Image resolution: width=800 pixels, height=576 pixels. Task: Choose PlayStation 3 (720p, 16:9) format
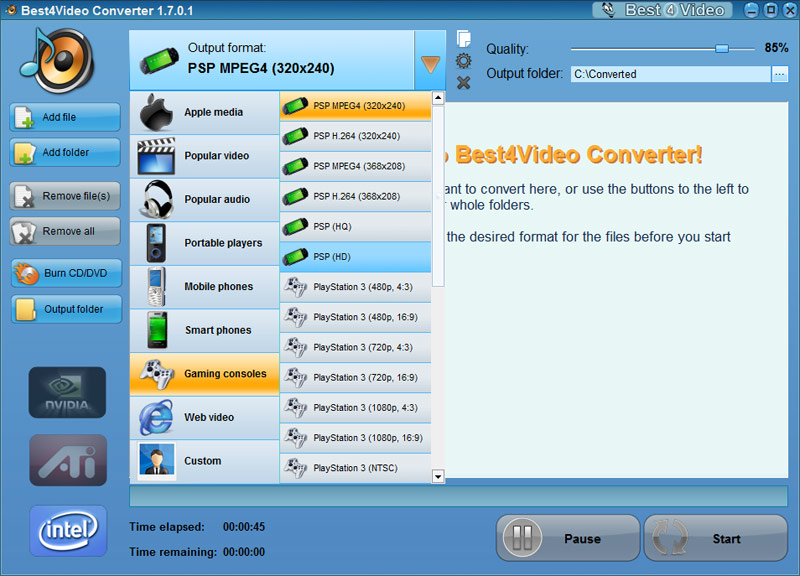(356, 378)
